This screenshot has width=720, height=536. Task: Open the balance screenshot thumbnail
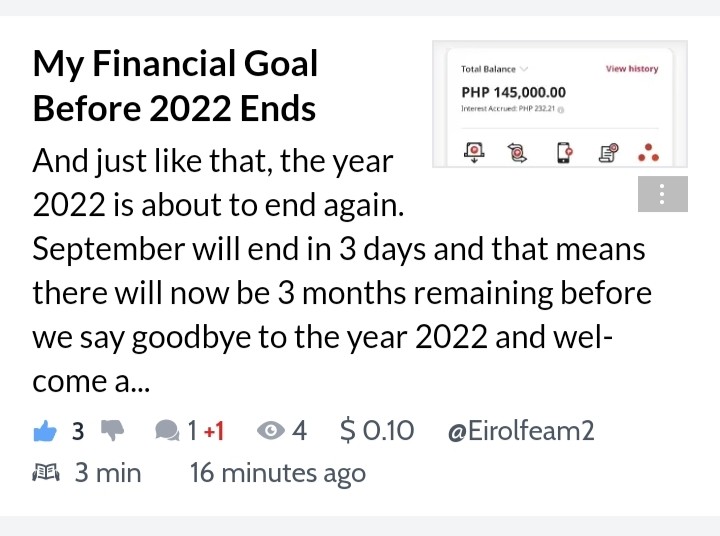click(560, 104)
